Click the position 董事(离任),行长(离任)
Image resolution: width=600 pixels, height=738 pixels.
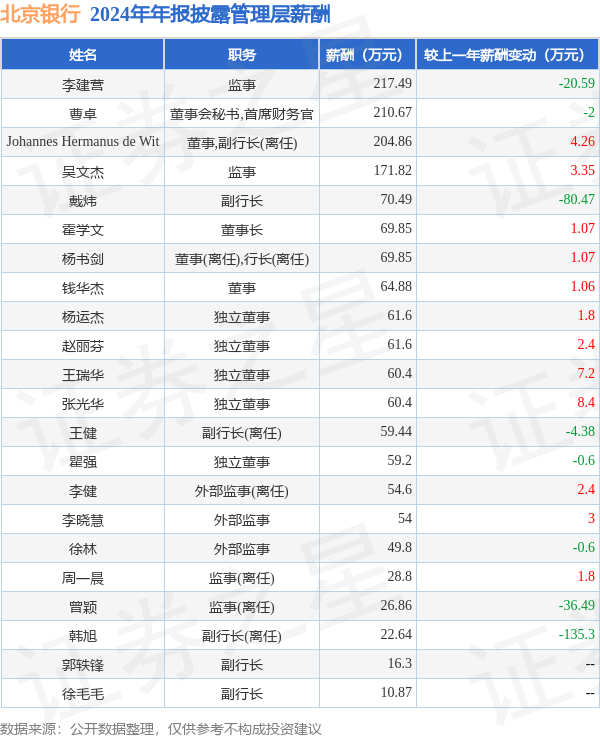pos(242,259)
